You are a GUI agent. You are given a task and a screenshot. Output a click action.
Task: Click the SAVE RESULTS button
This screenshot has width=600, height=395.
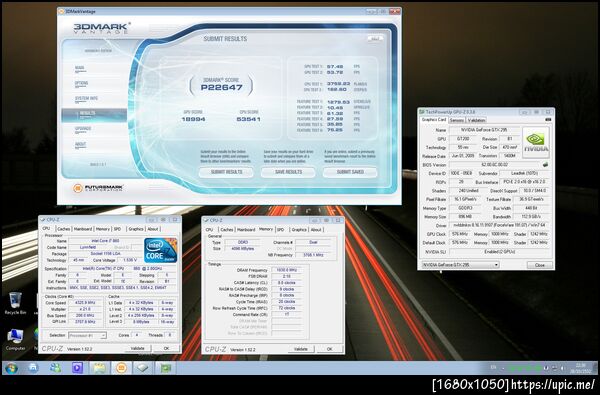click(288, 172)
